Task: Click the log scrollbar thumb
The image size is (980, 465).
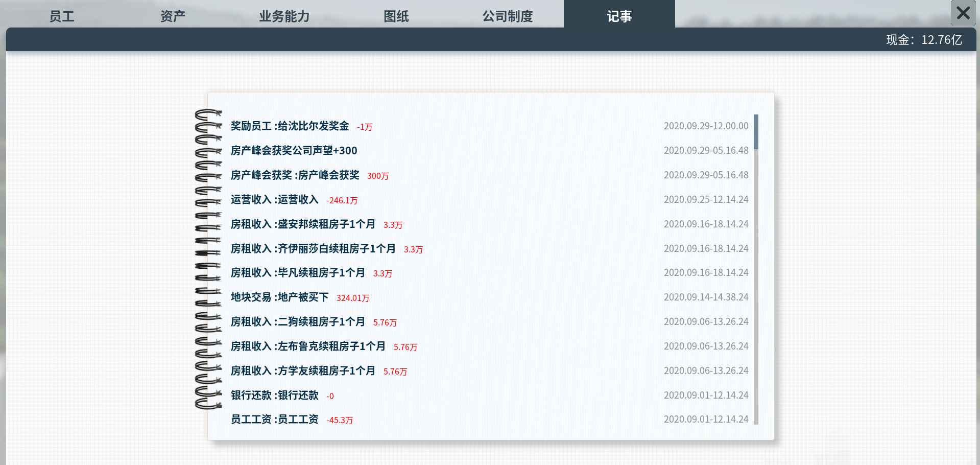Action: click(x=756, y=132)
